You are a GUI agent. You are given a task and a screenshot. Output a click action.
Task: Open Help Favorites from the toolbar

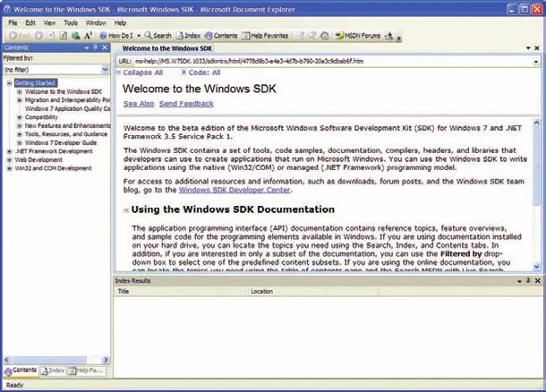(x=265, y=36)
